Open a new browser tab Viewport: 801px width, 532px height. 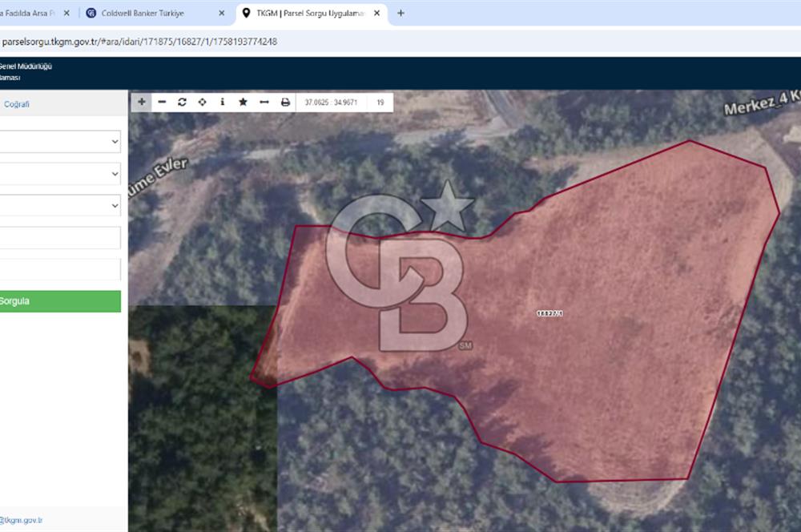[400, 14]
